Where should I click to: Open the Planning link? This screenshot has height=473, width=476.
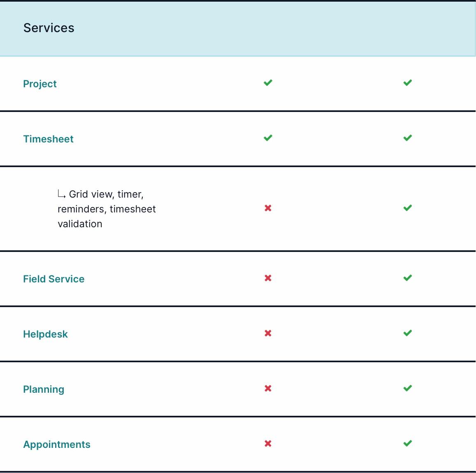coord(44,389)
